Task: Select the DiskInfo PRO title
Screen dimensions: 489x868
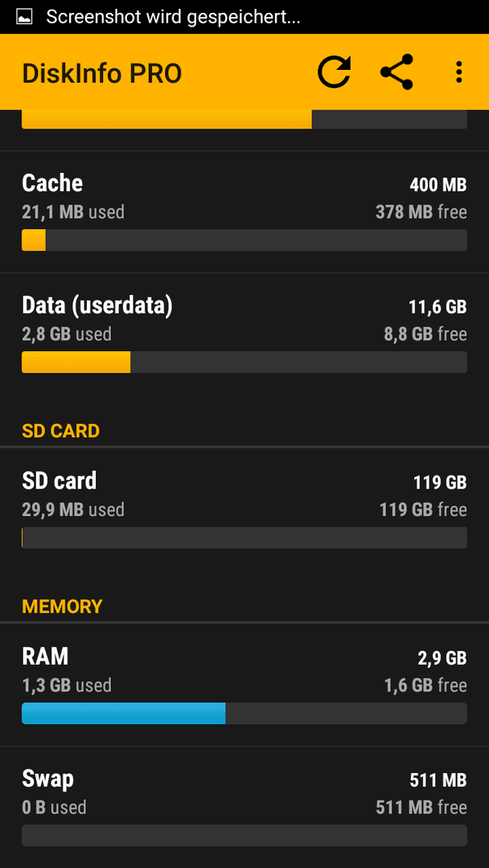Action: coord(102,73)
